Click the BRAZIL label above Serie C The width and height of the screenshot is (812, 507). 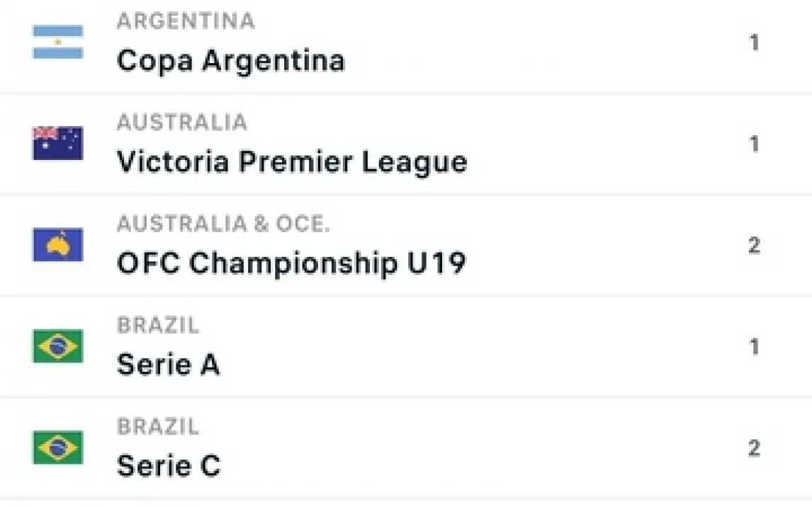pyautogui.click(x=158, y=426)
